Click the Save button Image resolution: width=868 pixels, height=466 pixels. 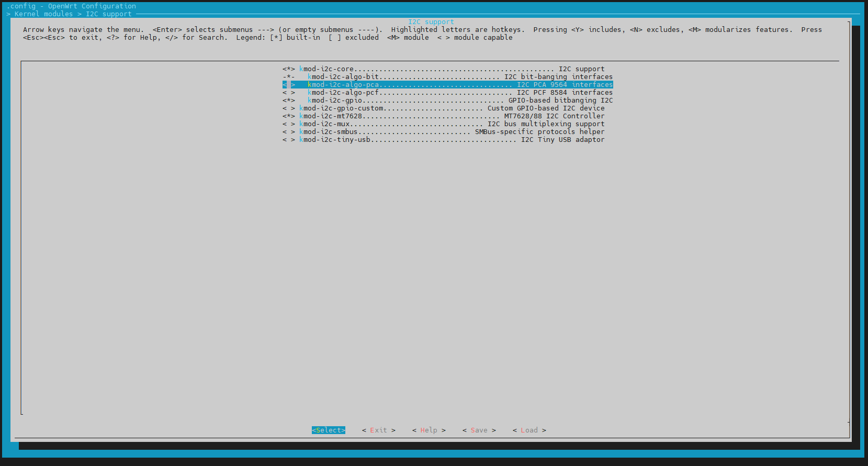click(x=479, y=430)
